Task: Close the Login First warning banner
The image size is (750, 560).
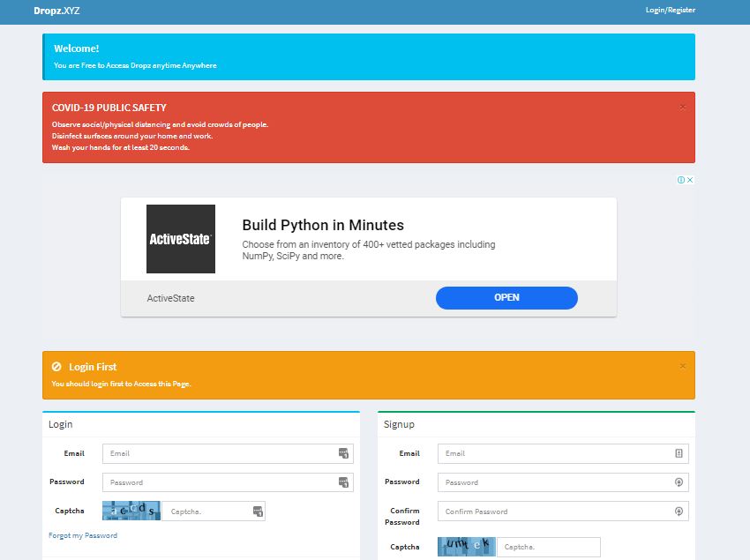Action: point(683,366)
